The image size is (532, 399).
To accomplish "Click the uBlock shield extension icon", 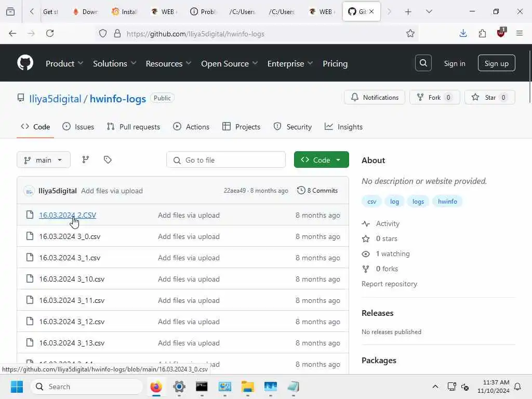I will [x=501, y=33].
